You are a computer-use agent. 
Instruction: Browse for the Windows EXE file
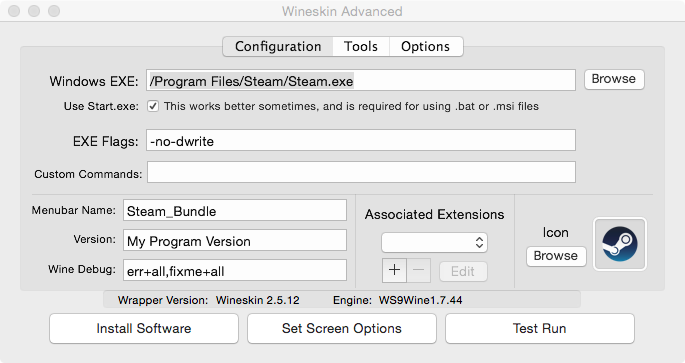coord(614,79)
